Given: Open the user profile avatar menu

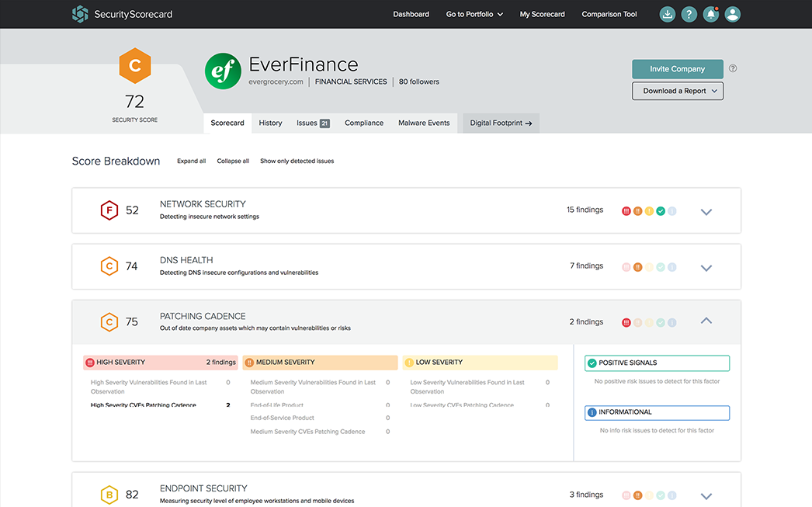Looking at the screenshot, I should (732, 14).
